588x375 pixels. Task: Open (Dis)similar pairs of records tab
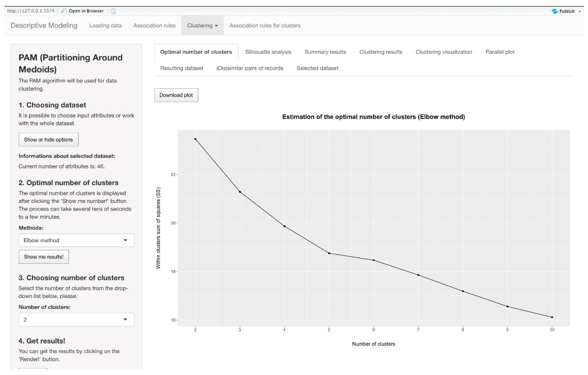tap(250, 68)
